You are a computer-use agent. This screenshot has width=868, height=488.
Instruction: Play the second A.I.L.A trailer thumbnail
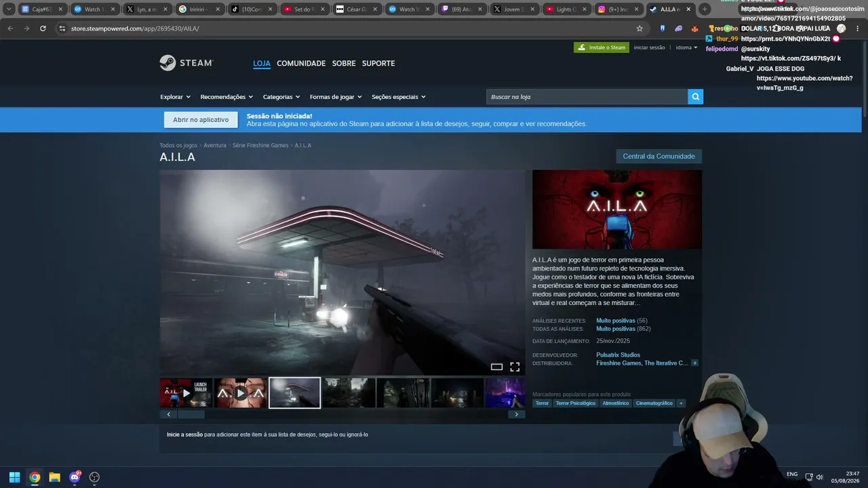[240, 393]
